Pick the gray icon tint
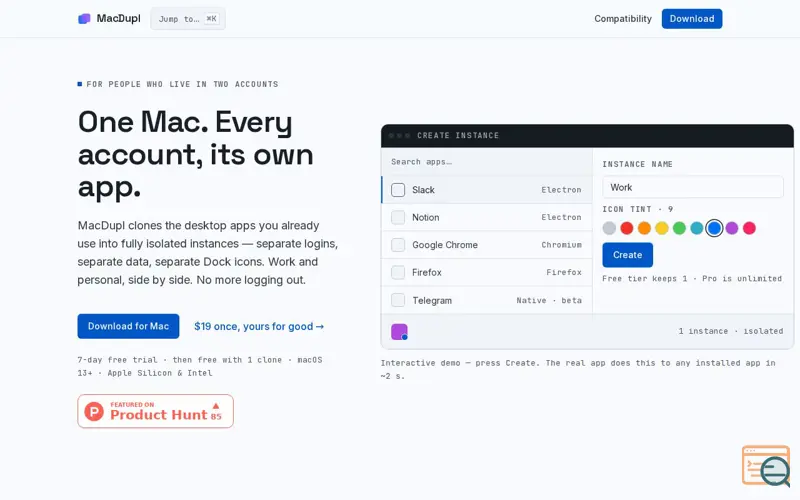 pyautogui.click(x=609, y=228)
